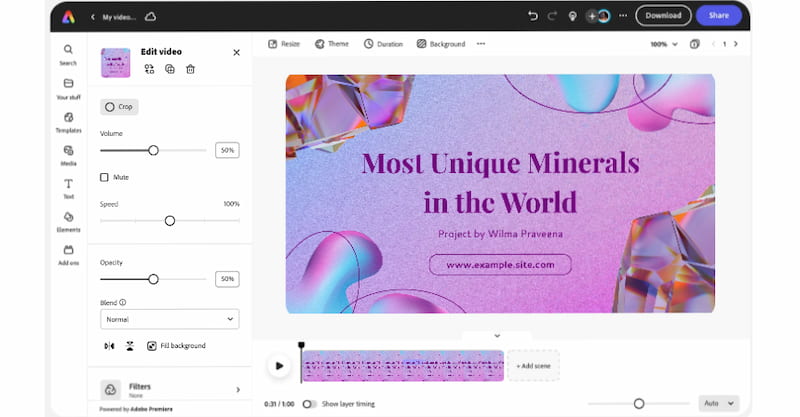Invite collaborator with the plus avatar icon
The width and height of the screenshot is (800, 417).
(x=592, y=16)
